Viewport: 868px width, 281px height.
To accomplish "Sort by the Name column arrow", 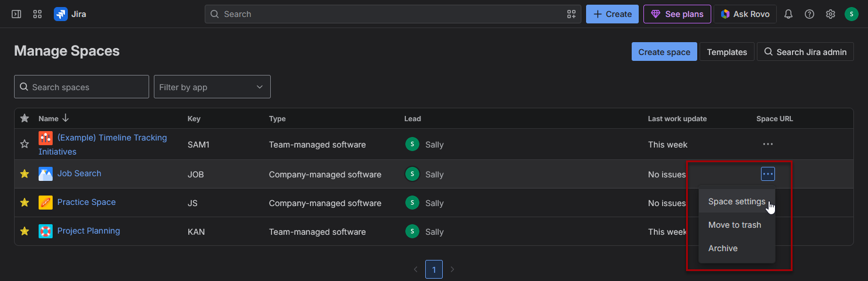I will [66, 118].
